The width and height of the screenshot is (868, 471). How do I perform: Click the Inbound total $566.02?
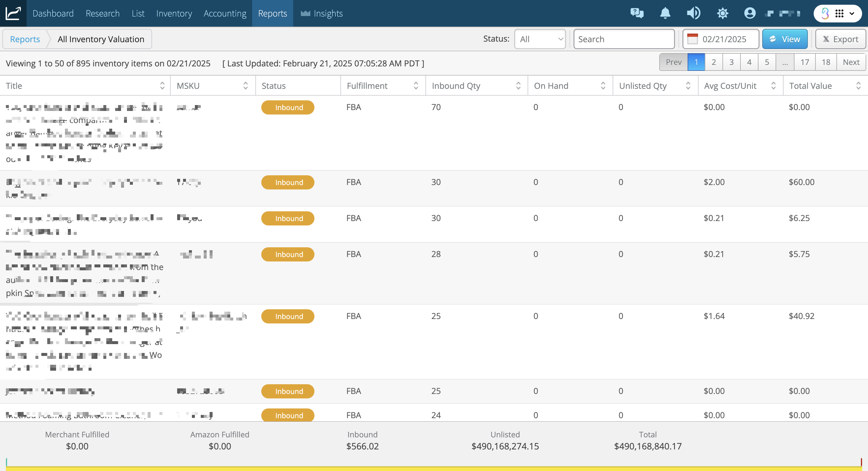pos(362,447)
